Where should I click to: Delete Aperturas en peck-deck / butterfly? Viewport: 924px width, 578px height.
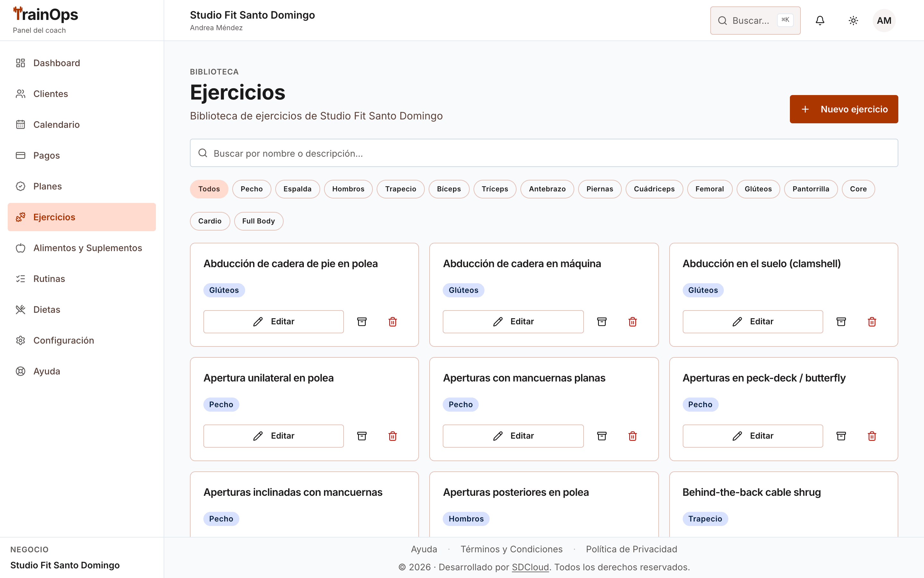tap(872, 436)
